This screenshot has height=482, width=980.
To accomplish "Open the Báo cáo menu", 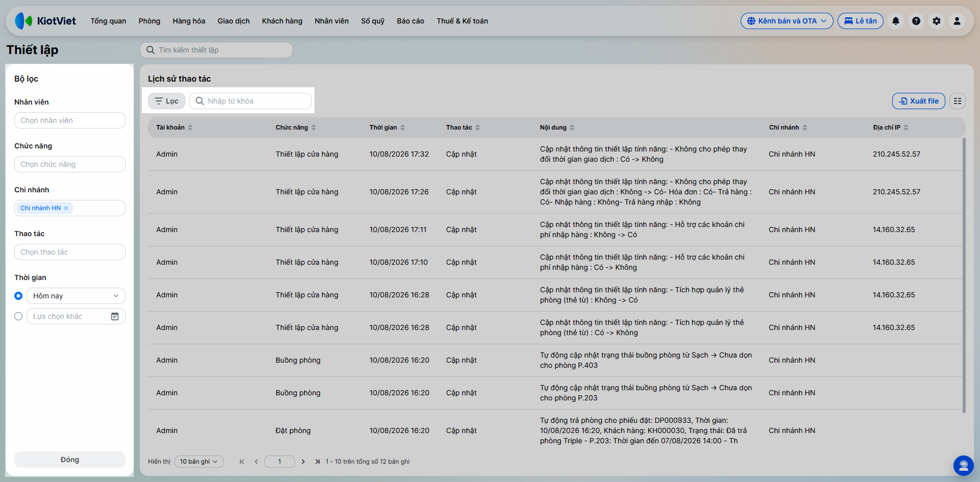I will 410,21.
